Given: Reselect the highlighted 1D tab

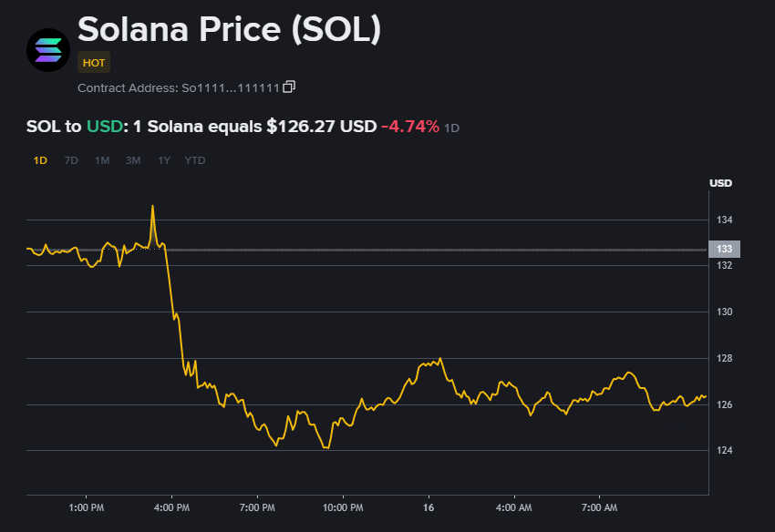Looking at the screenshot, I should 41,159.
